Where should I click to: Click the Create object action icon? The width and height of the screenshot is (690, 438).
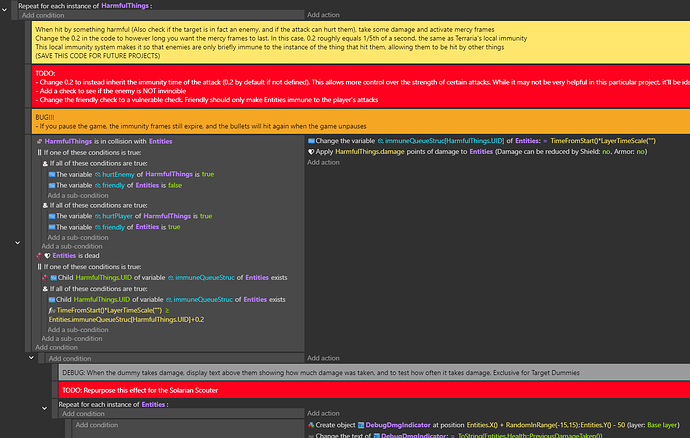click(x=311, y=425)
